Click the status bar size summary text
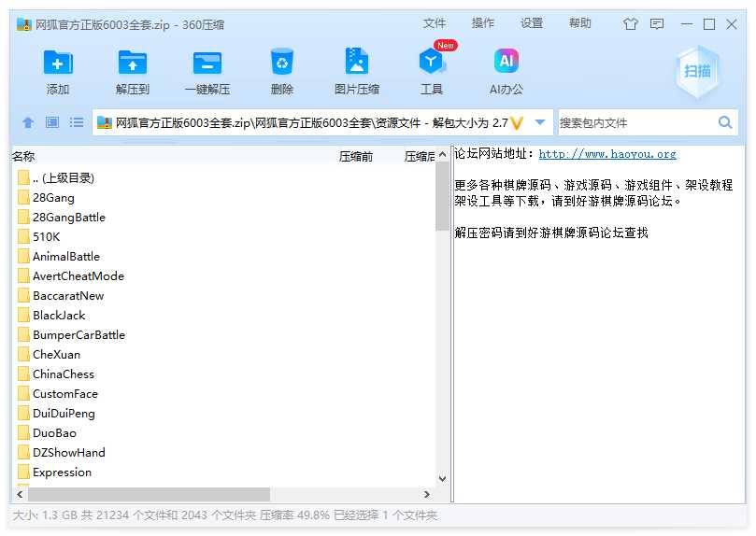 coord(225,515)
